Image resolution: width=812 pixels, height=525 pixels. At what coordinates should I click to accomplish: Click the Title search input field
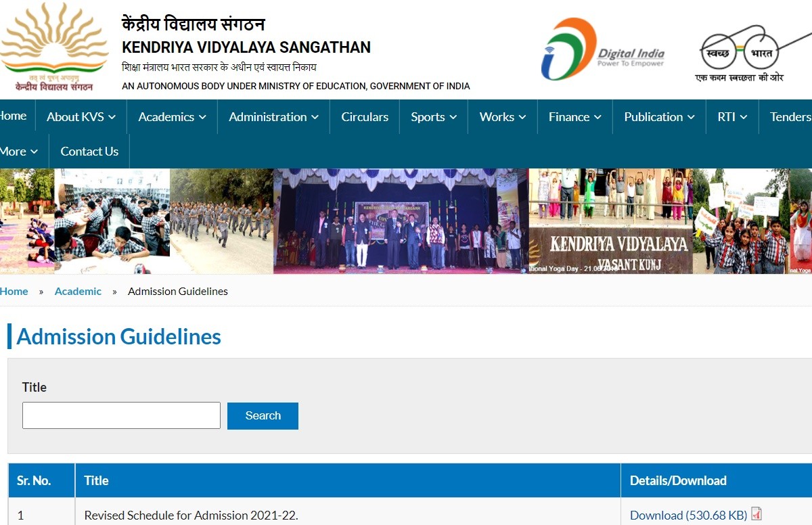coord(121,415)
